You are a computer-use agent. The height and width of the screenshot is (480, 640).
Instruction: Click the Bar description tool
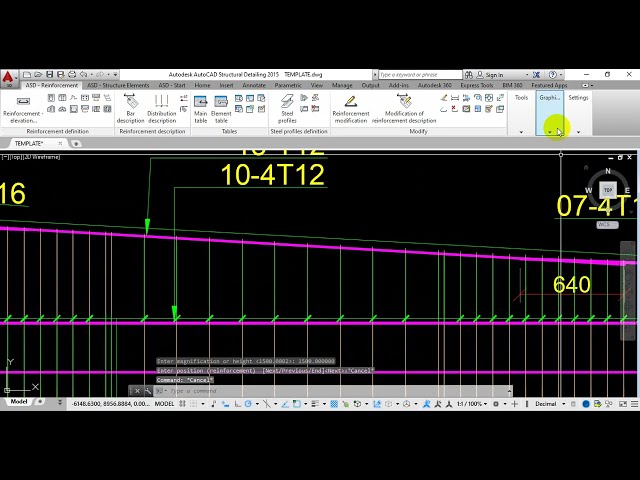click(131, 109)
